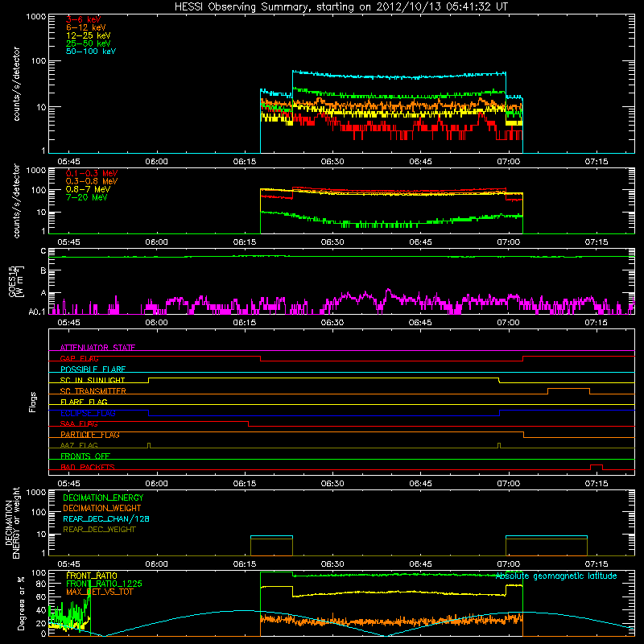This screenshot has width=644, height=644.
Task: Select the DECIMATION ENERGY or weight axis title
Action: (x=12, y=522)
